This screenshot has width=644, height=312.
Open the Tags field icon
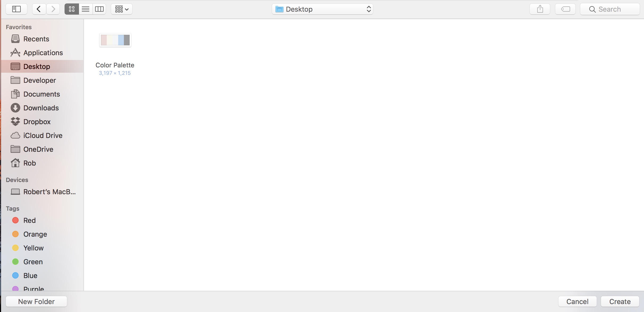(x=565, y=9)
